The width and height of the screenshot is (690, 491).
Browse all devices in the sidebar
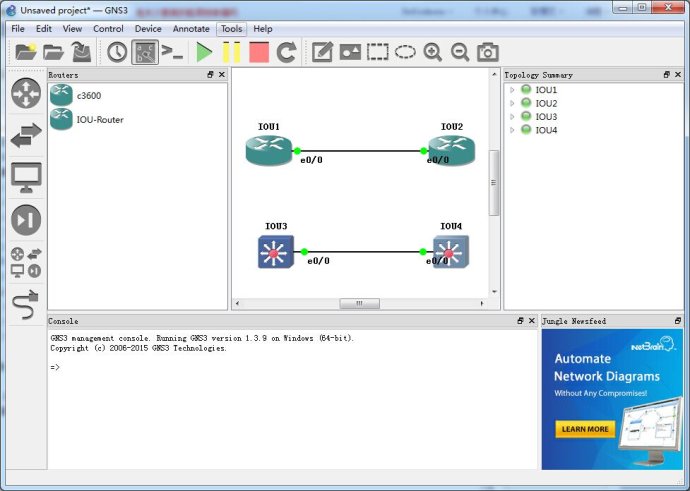click(x=26, y=263)
